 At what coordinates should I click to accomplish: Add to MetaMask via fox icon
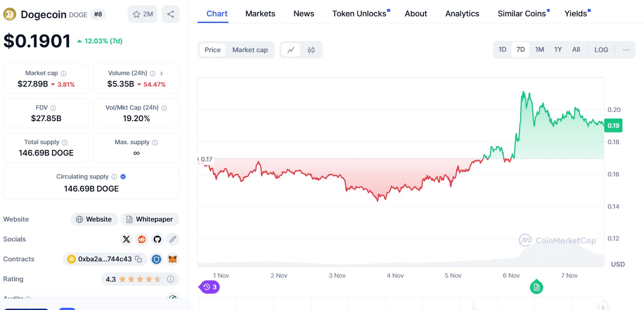(x=173, y=259)
